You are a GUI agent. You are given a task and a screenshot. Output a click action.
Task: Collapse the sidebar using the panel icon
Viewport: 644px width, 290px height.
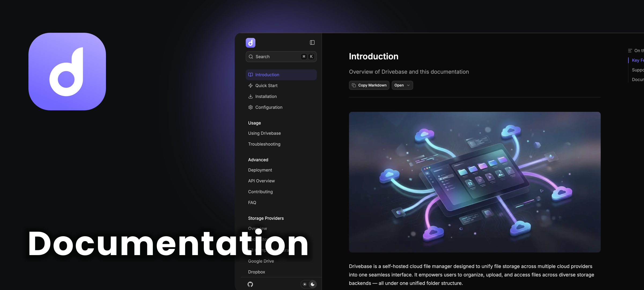312,42
